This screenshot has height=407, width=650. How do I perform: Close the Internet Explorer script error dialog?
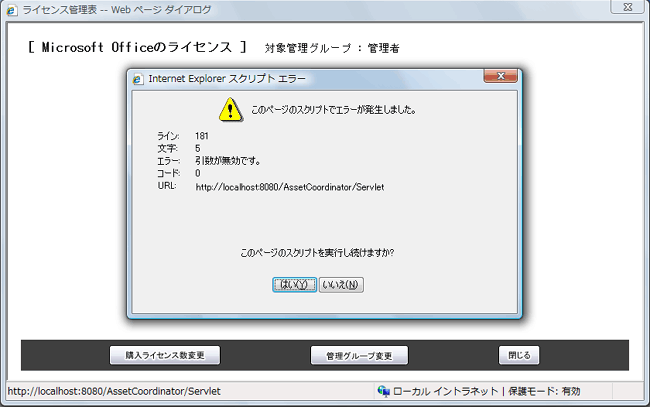(x=500, y=76)
